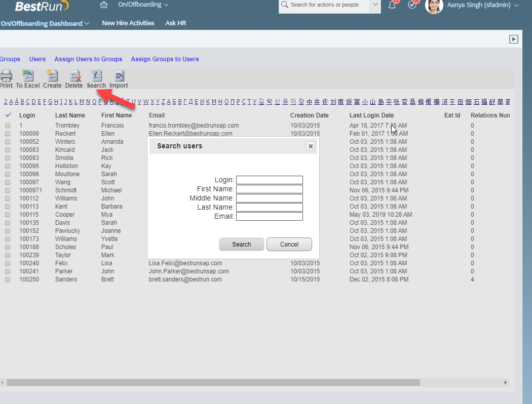Tick checkbox for login 100241 Parker

click(8, 271)
